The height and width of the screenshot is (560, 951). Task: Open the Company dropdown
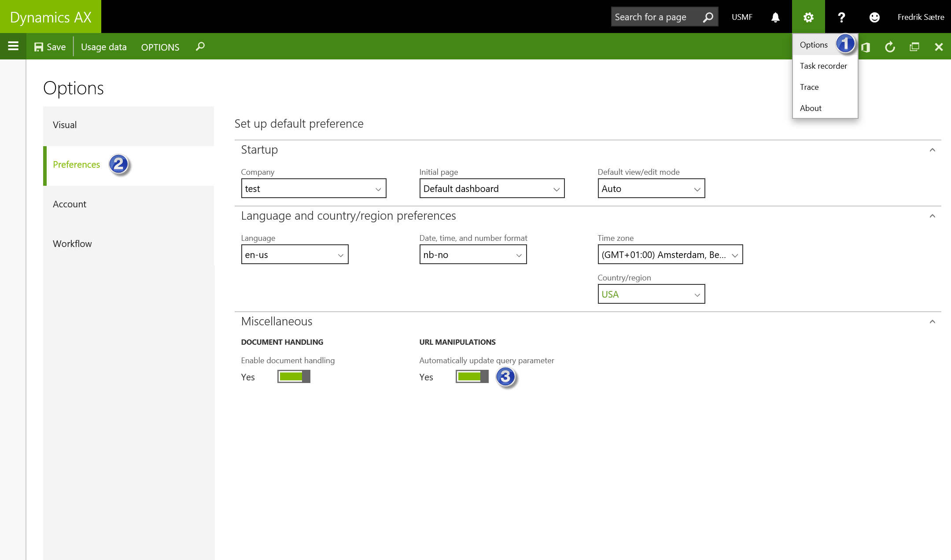[313, 188]
